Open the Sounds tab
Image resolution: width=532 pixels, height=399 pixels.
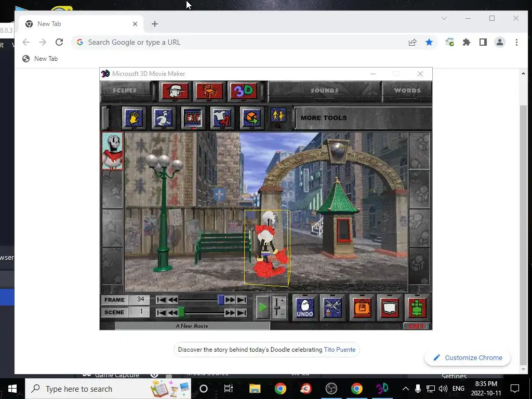[324, 90]
